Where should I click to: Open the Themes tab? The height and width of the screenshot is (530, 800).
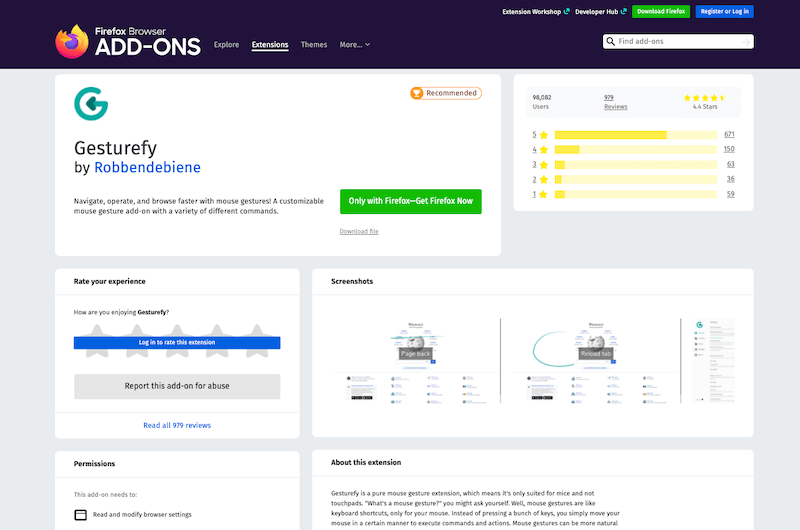coord(314,45)
